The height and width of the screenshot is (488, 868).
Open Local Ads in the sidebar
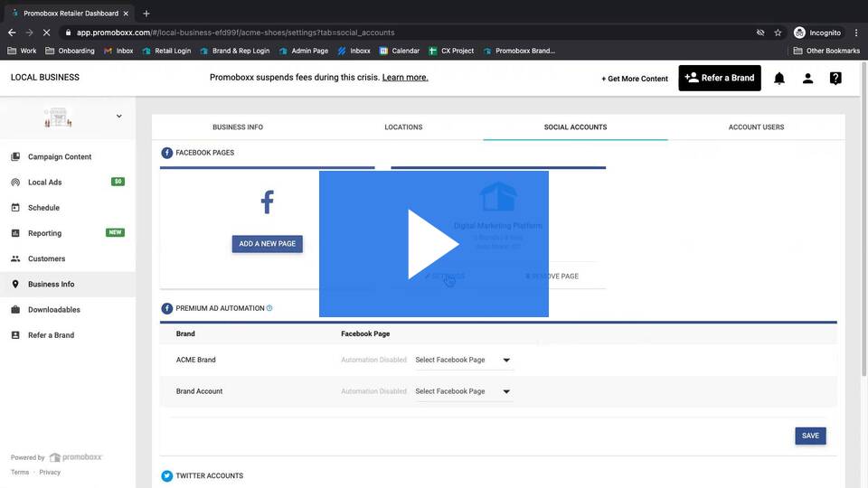coord(45,182)
